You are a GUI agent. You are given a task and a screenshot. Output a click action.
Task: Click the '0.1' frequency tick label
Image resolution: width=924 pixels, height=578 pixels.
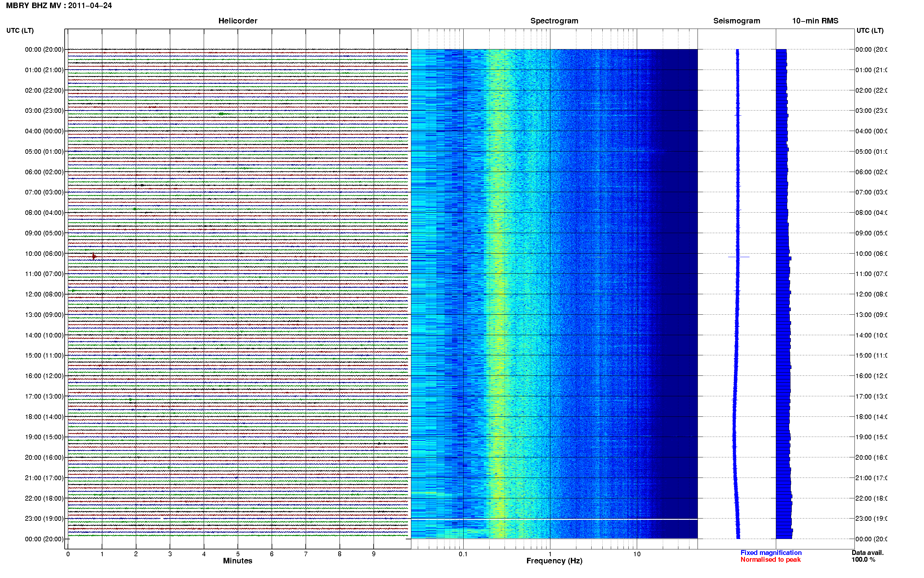click(x=463, y=554)
